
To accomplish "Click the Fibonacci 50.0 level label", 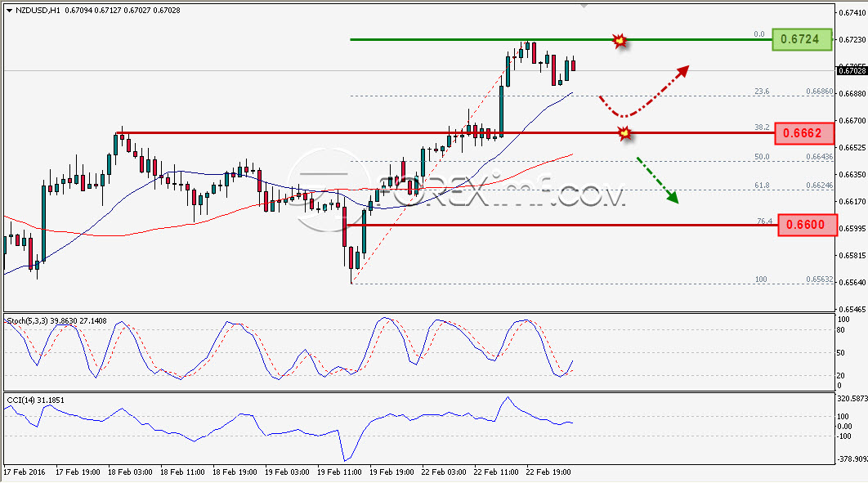I will click(x=762, y=157).
